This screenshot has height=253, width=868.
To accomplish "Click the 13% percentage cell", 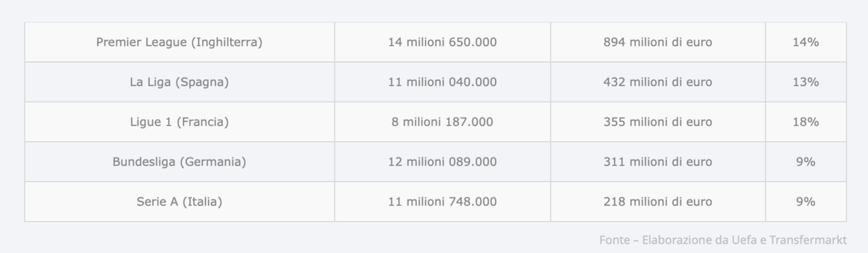I will (x=806, y=82).
